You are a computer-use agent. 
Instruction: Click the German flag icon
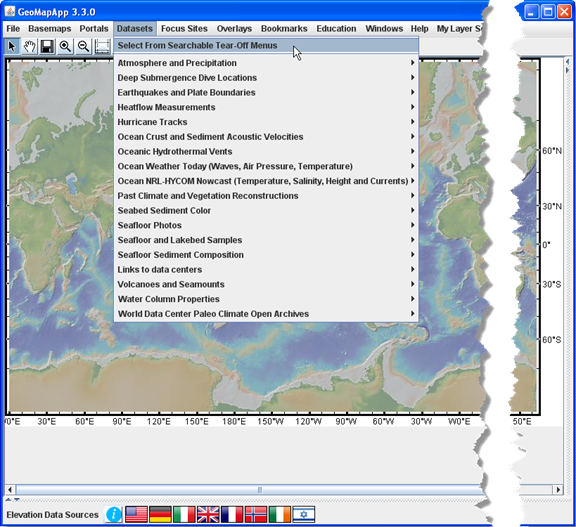coord(160,514)
